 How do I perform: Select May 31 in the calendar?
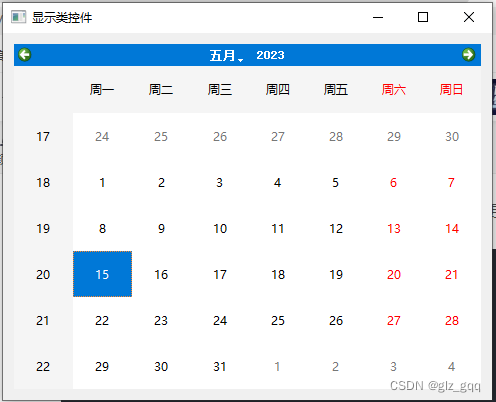point(220,366)
